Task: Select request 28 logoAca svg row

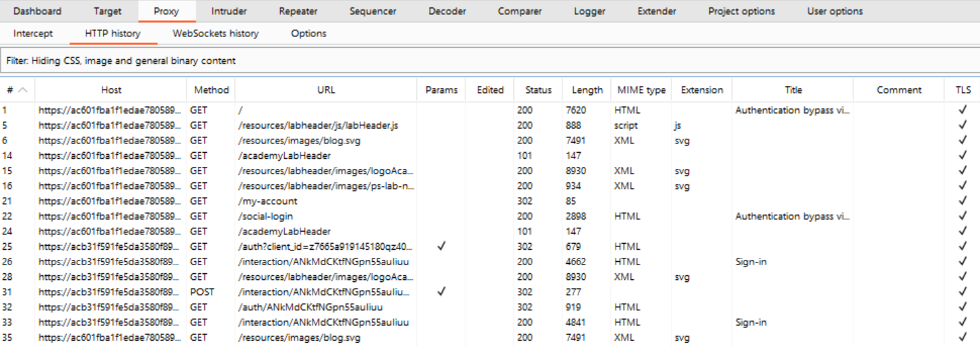Action: coord(490,277)
